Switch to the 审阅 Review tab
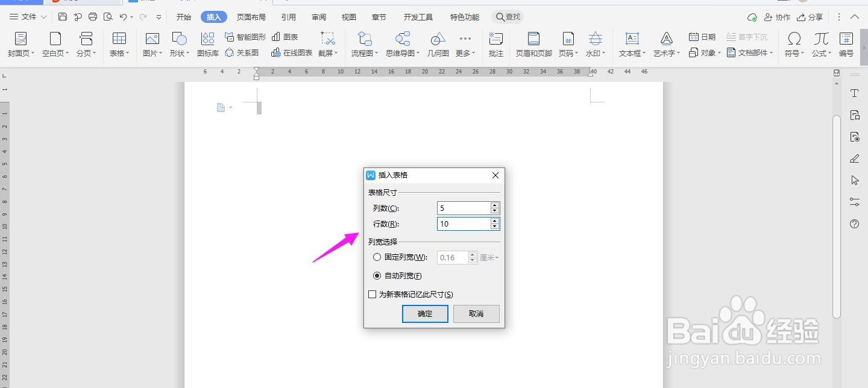Screen dimensions: 868x388 [319, 17]
